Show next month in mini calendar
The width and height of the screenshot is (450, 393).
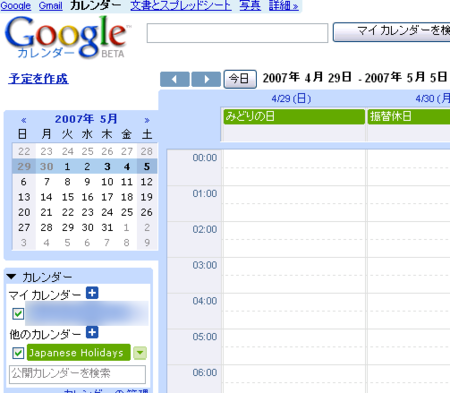coord(147,120)
